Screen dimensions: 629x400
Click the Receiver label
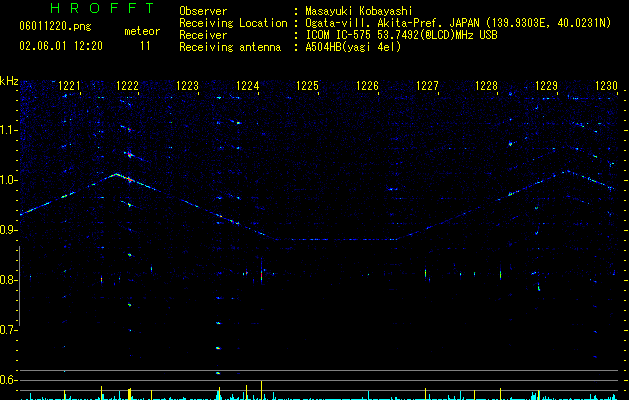click(203, 35)
